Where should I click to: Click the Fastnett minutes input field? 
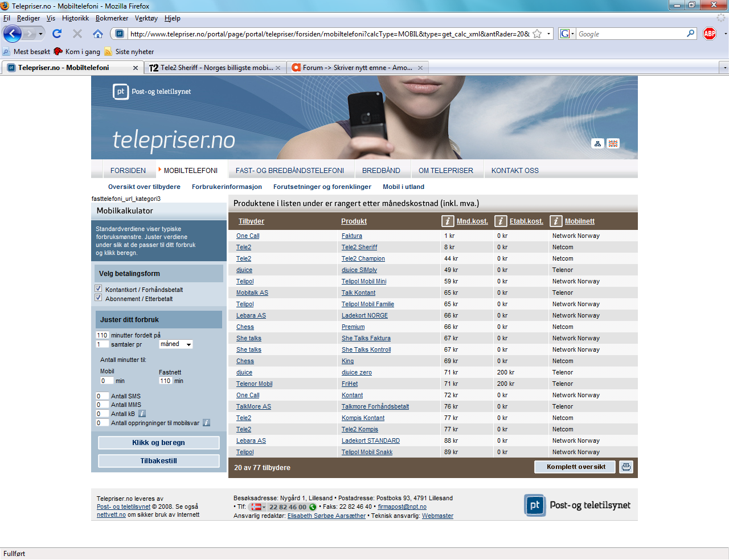click(x=165, y=381)
